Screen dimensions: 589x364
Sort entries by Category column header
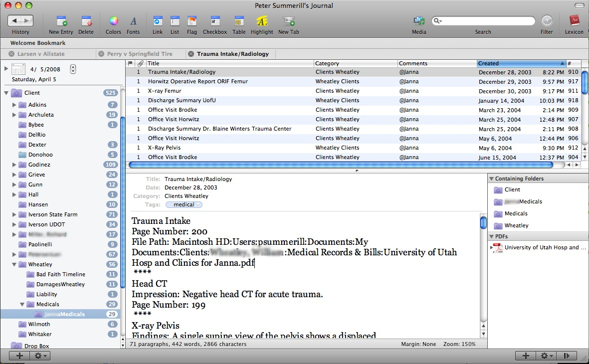[x=356, y=63]
